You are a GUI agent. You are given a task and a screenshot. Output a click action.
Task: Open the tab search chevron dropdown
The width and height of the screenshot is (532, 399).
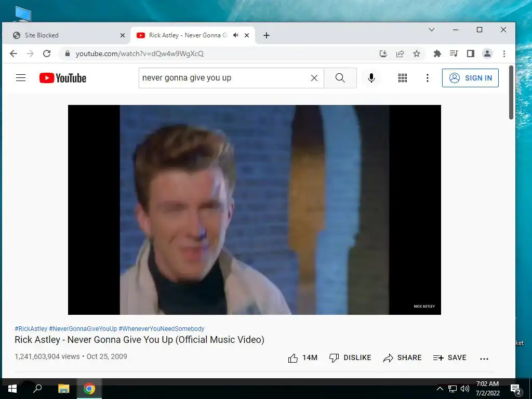point(432,30)
